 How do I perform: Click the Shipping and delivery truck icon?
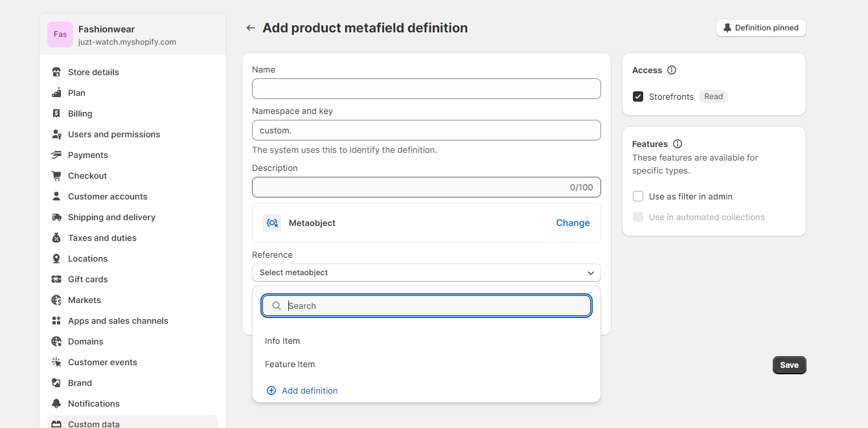(x=56, y=217)
